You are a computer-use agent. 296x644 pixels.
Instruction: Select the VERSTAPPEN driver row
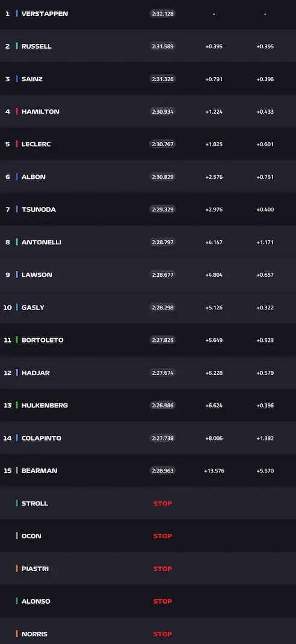click(x=148, y=14)
